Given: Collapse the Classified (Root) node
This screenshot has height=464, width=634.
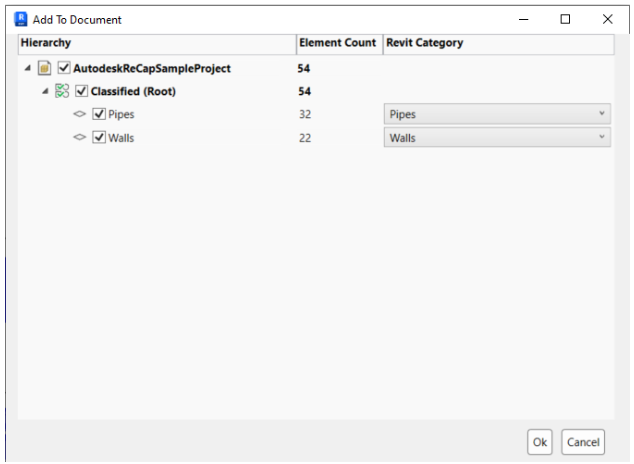Looking at the screenshot, I should (45, 91).
